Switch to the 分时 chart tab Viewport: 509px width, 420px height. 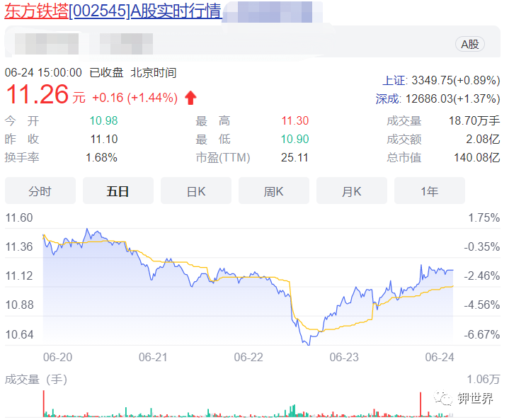[40, 191]
